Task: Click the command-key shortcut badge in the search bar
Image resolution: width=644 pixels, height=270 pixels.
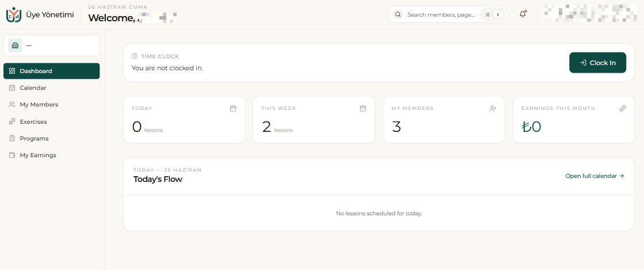Action: pos(487,14)
